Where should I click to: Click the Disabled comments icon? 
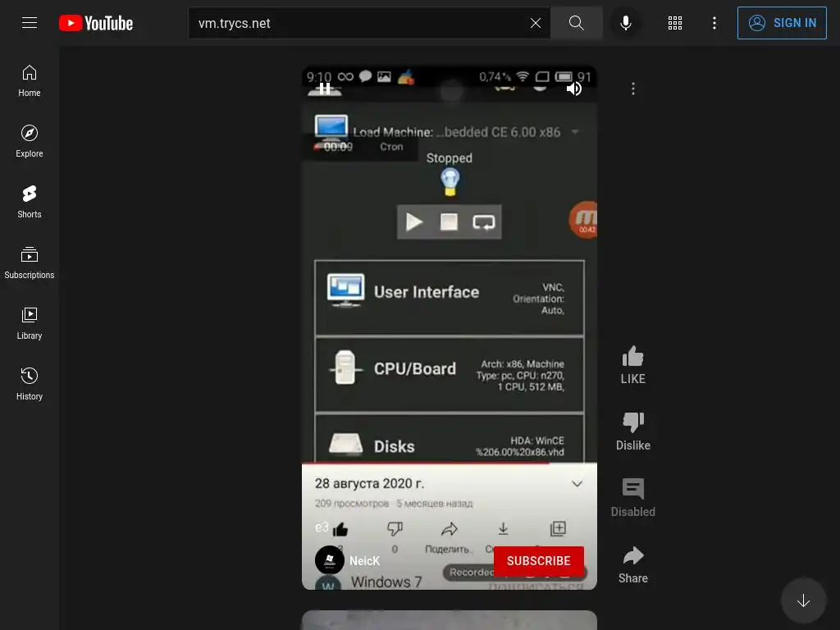632,489
